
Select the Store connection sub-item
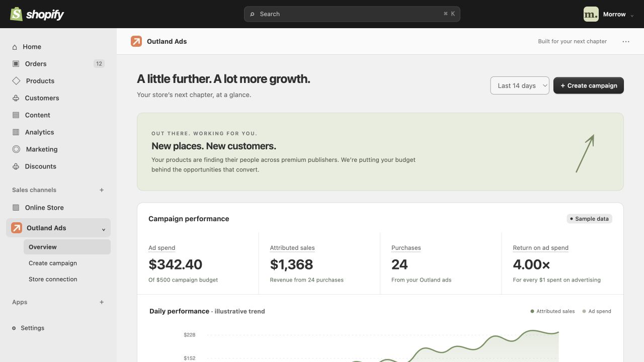(67, 279)
